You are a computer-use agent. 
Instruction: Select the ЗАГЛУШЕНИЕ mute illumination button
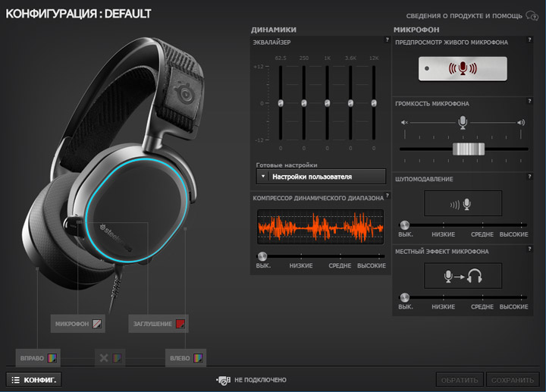[x=158, y=324]
